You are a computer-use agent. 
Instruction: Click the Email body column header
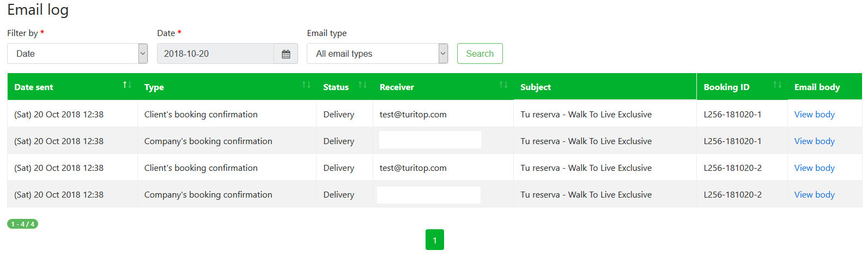pyautogui.click(x=817, y=87)
